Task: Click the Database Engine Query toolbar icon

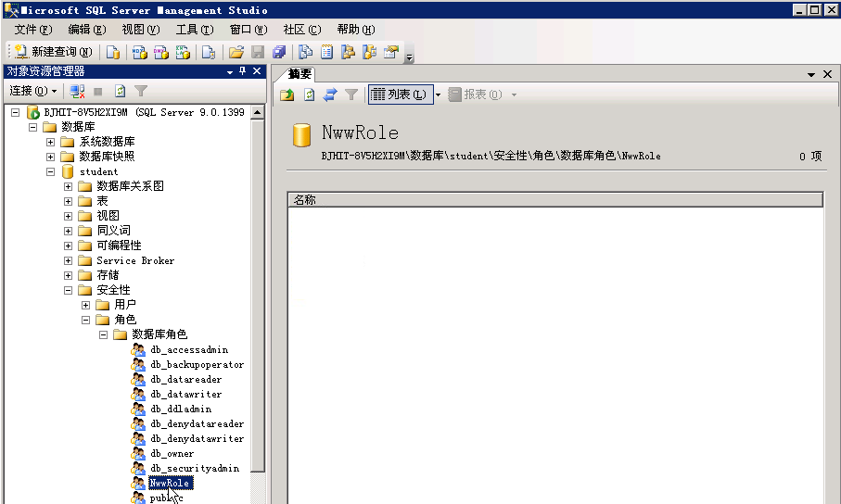Action: click(x=113, y=52)
